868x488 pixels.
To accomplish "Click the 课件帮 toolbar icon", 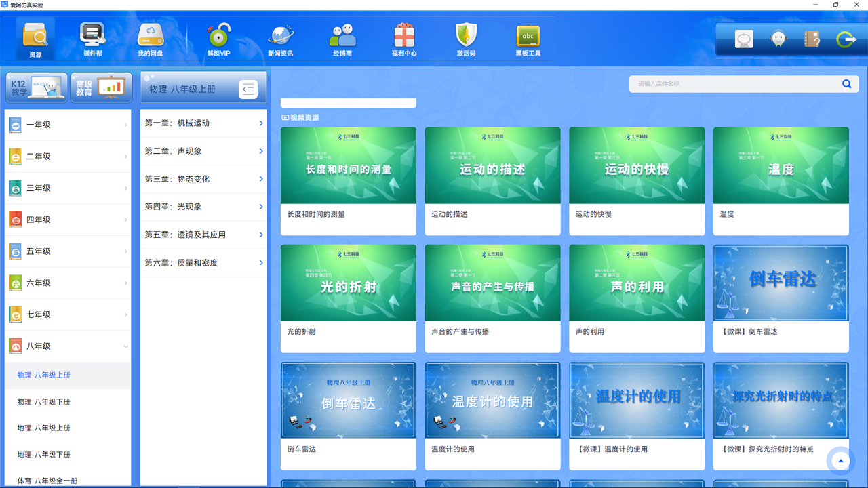I will pyautogui.click(x=92, y=37).
